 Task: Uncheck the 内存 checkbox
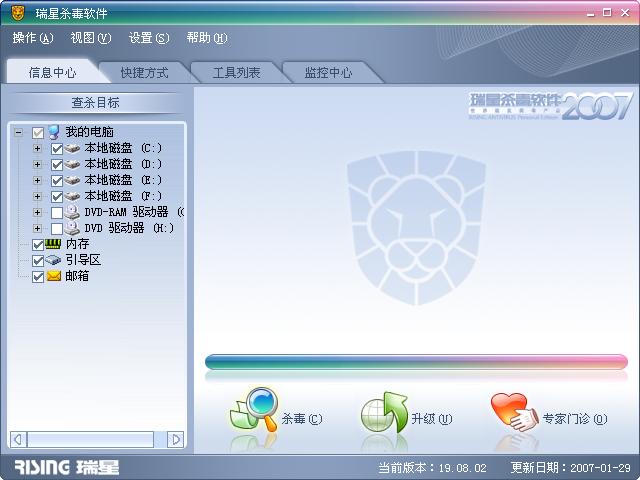pos(38,244)
